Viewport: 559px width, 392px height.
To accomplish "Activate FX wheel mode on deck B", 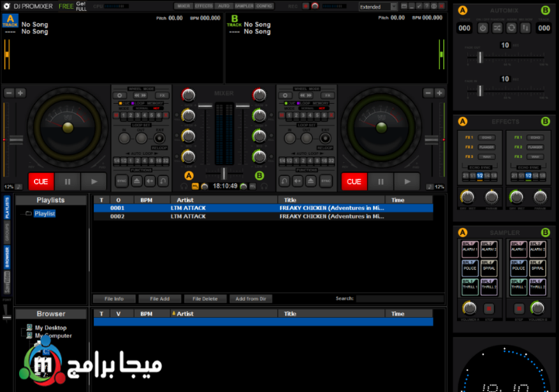I will pos(327,96).
